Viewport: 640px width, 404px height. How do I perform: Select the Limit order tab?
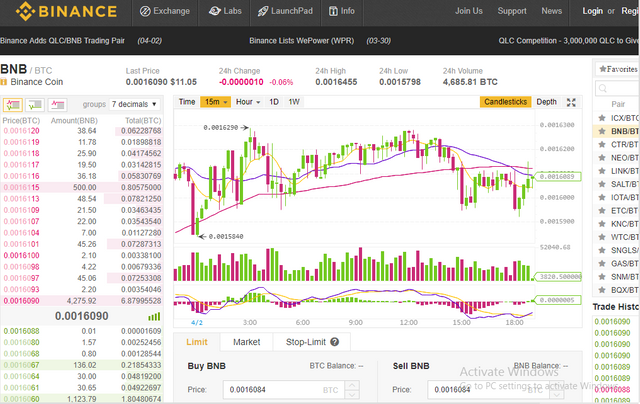pyautogui.click(x=197, y=342)
